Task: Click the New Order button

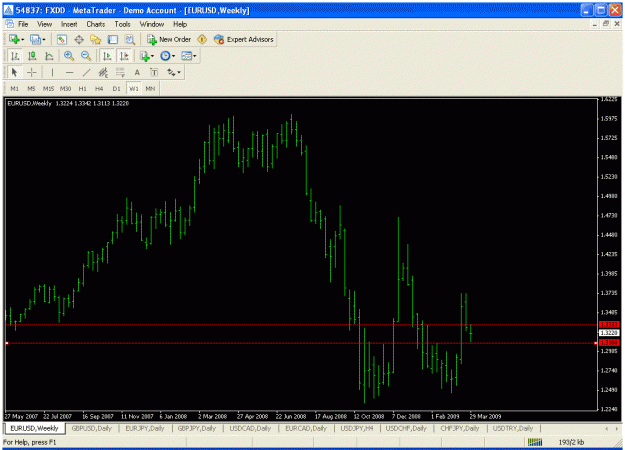Action: (169, 39)
